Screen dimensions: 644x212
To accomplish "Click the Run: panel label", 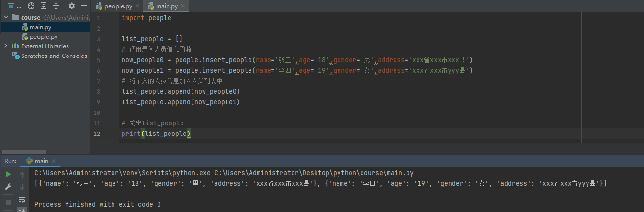I will [11, 161].
